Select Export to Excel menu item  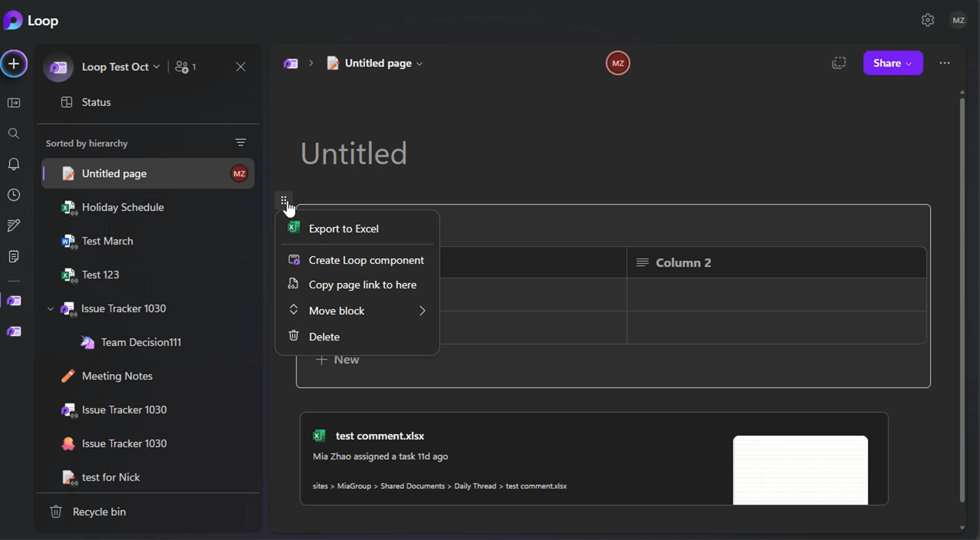[x=343, y=229]
